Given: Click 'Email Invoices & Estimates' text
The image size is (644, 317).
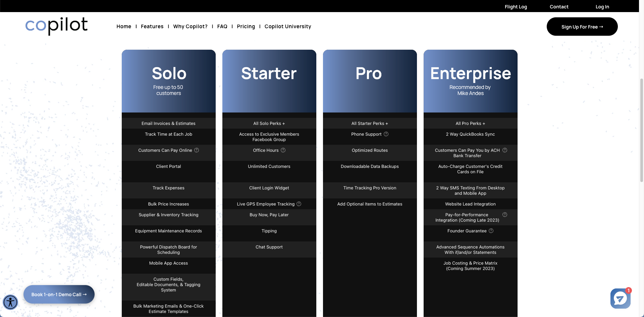Looking at the screenshot, I should coord(168,123).
